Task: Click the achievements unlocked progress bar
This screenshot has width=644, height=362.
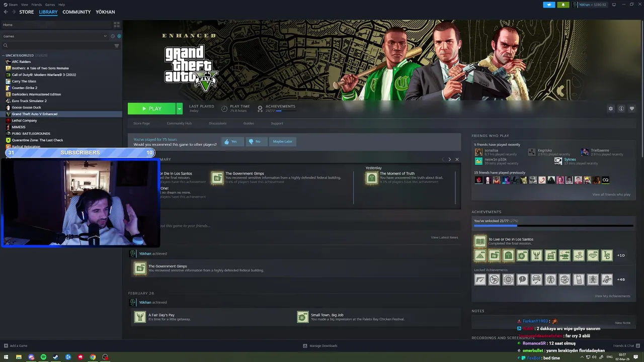Action: 553,226
